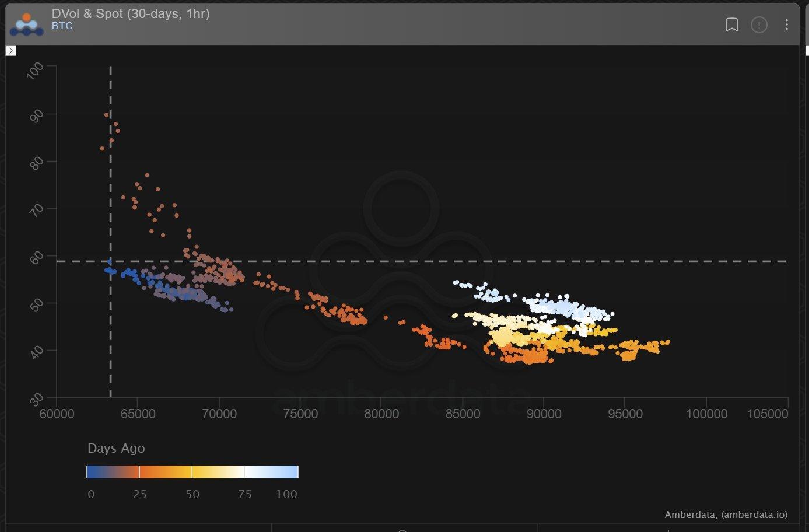Click the DVol & Spot chart title
This screenshot has width=809, height=532.
tap(130, 13)
